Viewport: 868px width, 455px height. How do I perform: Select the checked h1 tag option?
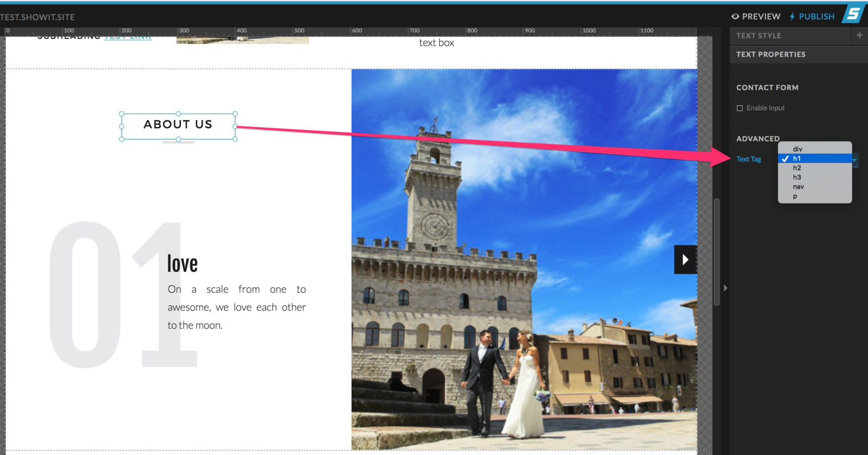pos(797,159)
